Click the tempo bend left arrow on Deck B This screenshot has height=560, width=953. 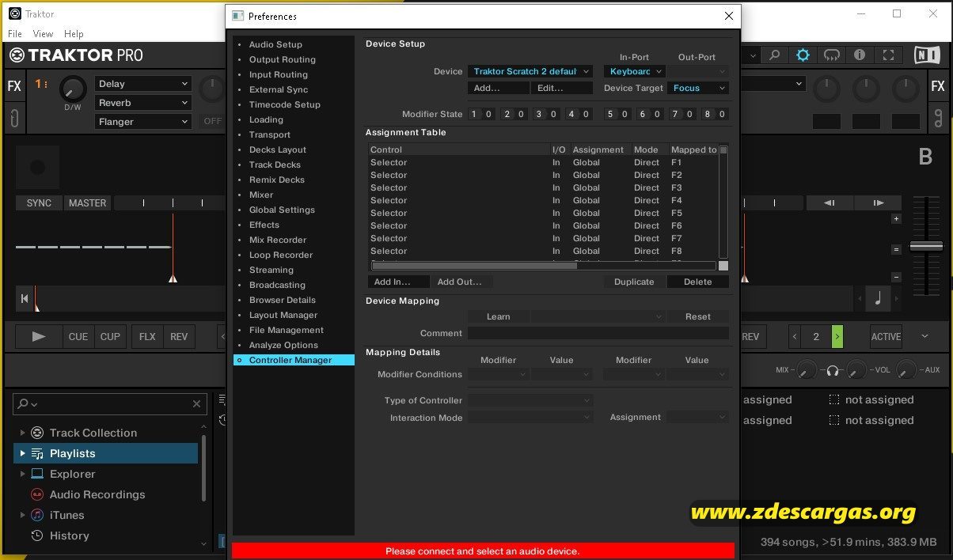coord(829,203)
